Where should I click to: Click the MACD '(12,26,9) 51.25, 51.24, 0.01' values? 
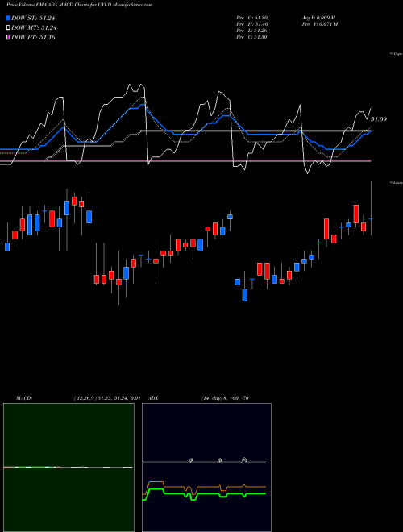[x=107, y=398]
